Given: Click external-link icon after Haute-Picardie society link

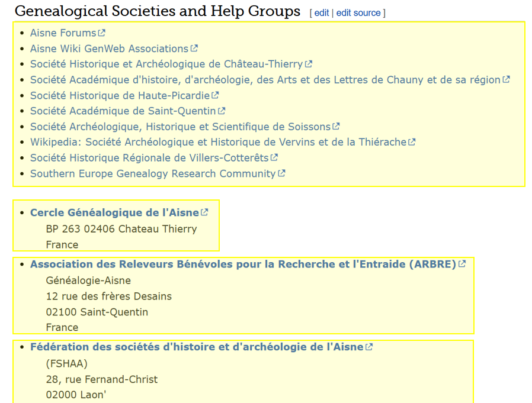Looking at the screenshot, I should (215, 95).
